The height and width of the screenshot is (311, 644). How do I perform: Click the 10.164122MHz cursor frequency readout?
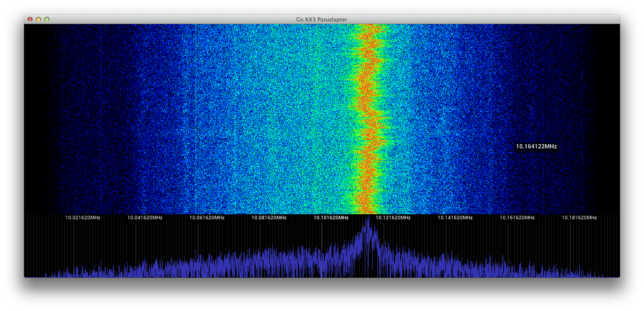(x=536, y=147)
